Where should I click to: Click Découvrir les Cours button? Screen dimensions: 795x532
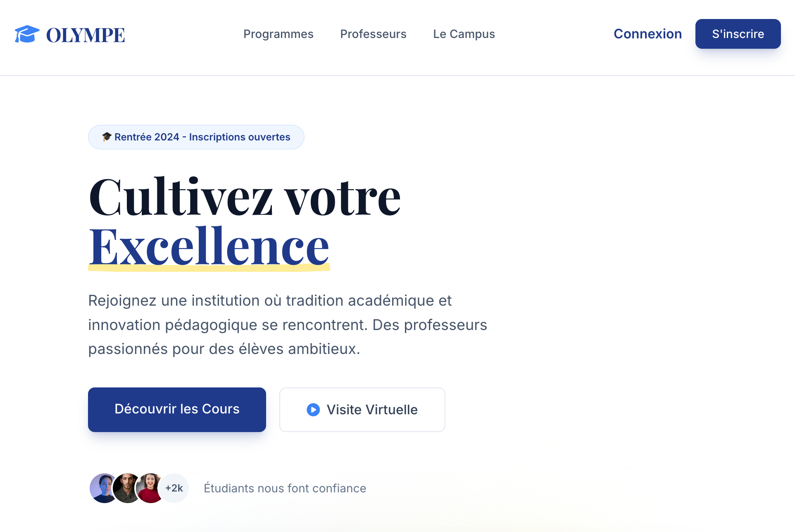176,409
